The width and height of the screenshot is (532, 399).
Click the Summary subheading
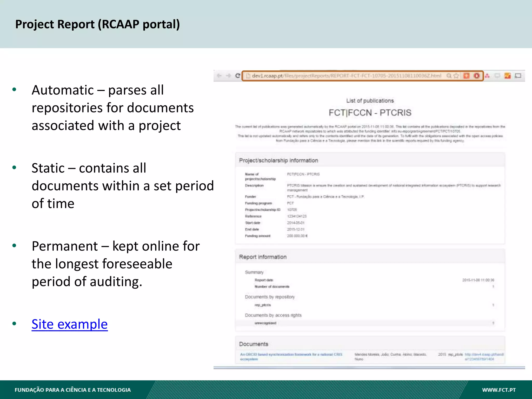pyautogui.click(x=254, y=272)
